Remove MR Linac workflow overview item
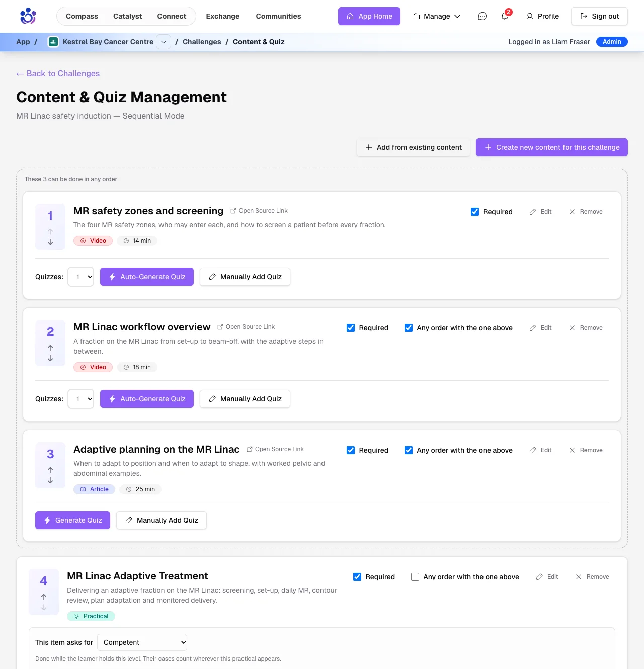644x669 pixels. (x=586, y=328)
